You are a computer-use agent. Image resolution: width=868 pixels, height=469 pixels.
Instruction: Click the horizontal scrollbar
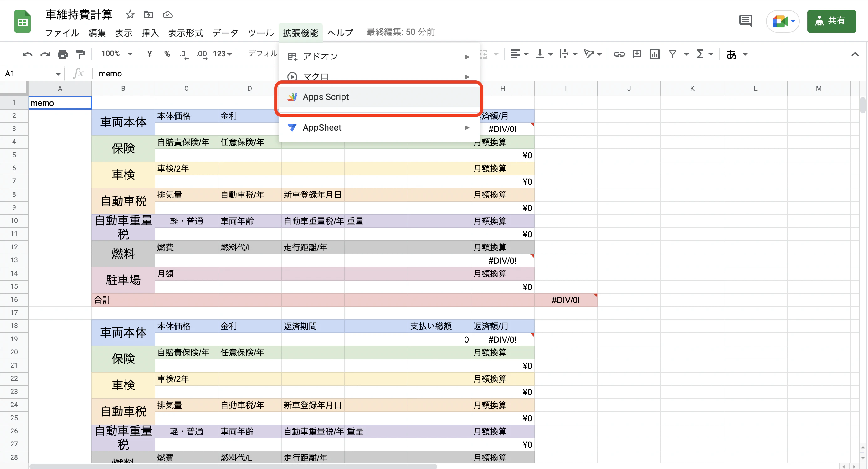(x=233, y=466)
